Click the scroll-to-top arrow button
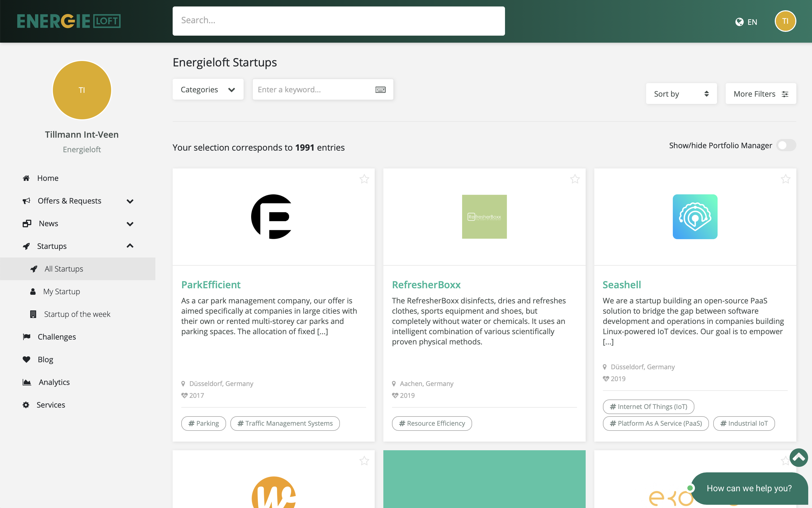 pos(798,457)
